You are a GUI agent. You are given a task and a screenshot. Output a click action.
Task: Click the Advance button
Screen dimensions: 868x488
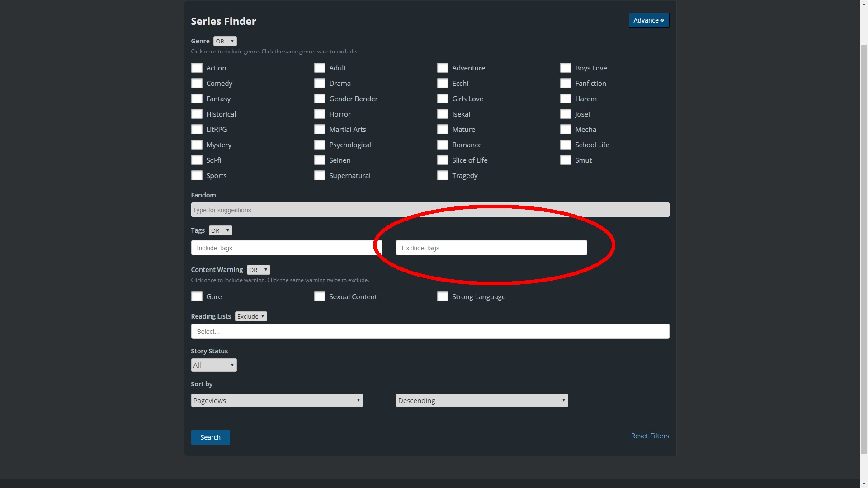(x=648, y=20)
